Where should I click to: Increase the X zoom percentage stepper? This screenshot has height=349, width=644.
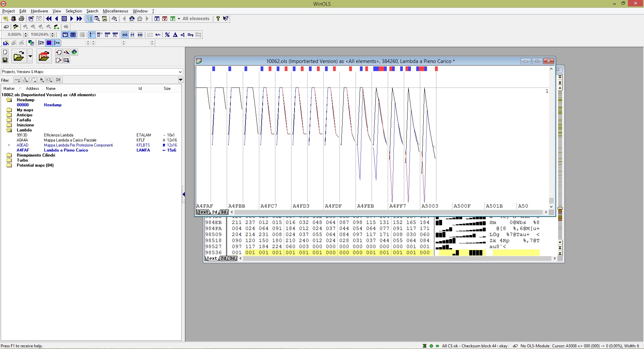26,33
